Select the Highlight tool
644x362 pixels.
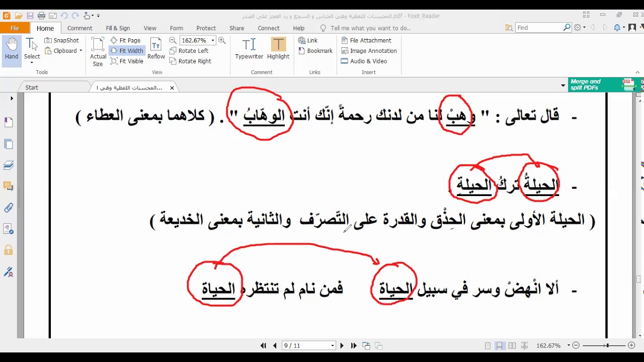[x=278, y=49]
